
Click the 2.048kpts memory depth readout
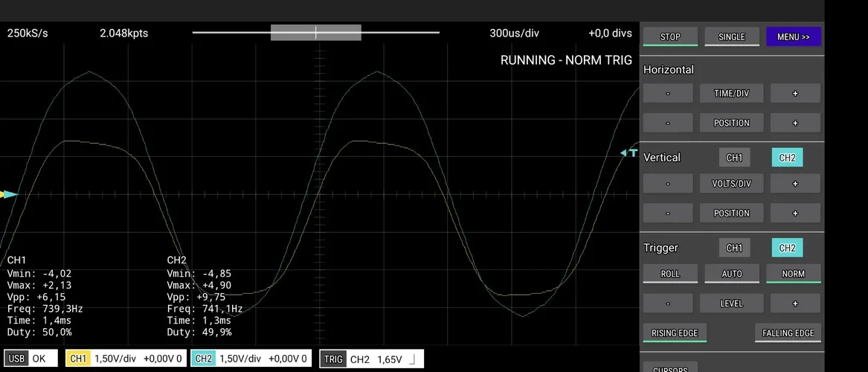pos(124,33)
